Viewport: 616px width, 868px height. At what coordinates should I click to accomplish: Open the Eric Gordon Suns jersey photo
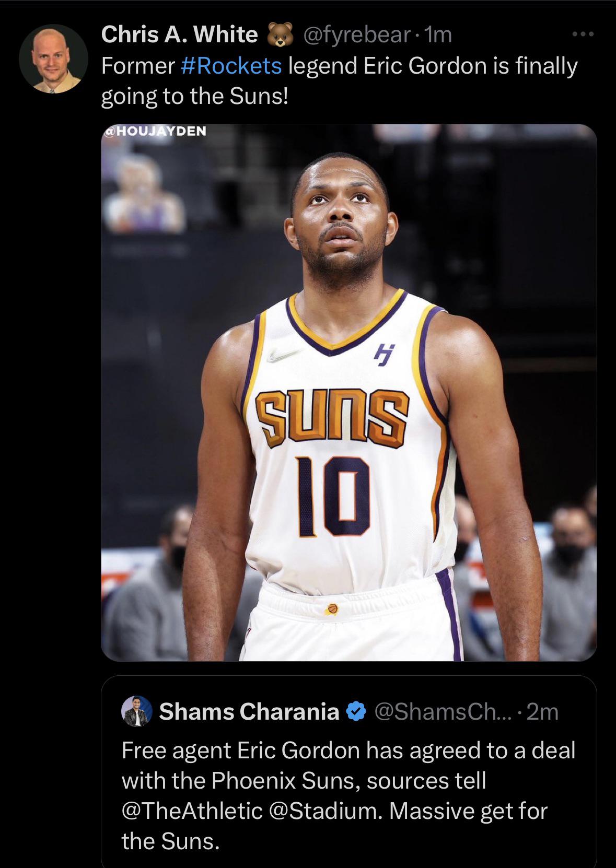coord(348,392)
